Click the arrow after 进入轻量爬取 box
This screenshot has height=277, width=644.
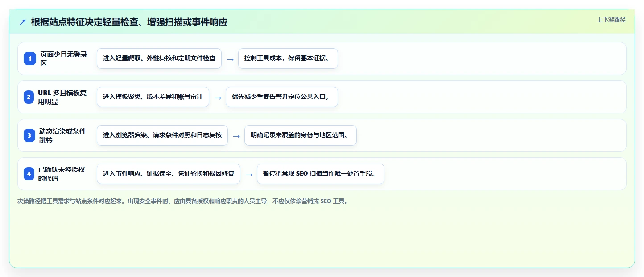pyautogui.click(x=230, y=59)
